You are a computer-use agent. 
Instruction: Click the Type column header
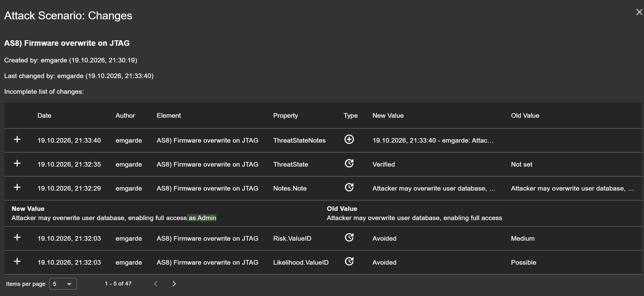[x=351, y=116]
